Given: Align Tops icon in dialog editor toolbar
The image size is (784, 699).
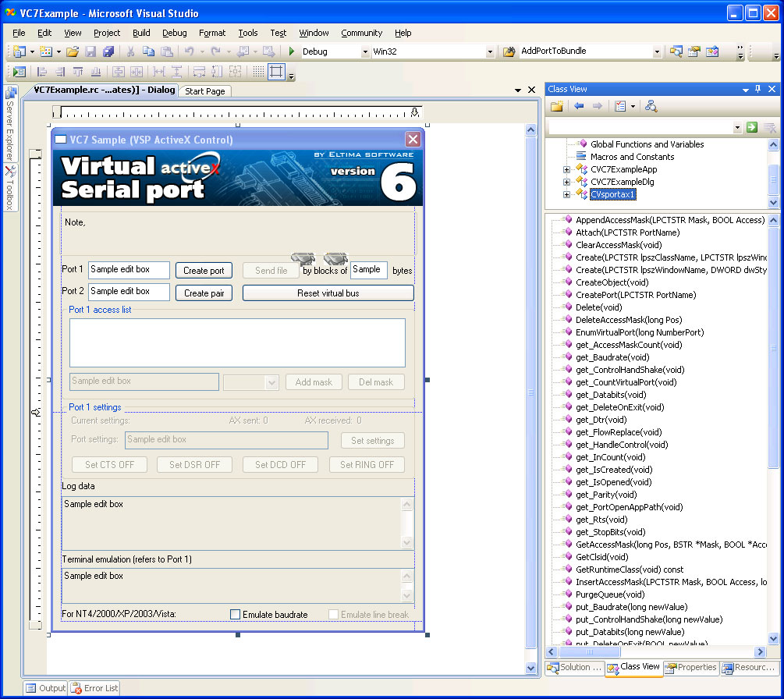Looking at the screenshot, I should pos(78,72).
